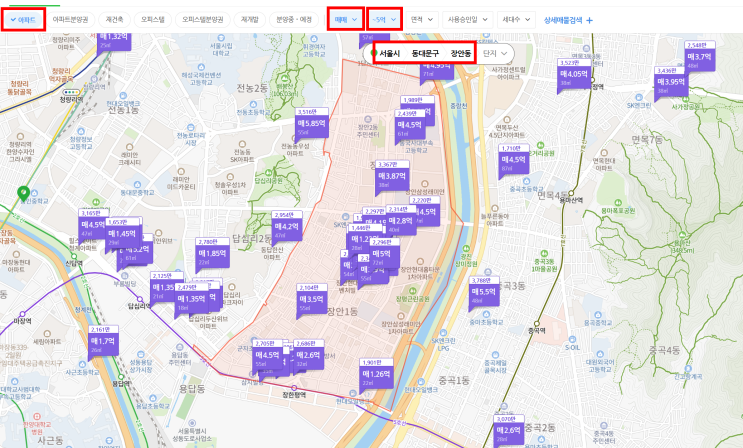This screenshot has height=448, width=743.
Task: Click the green location pin near 용신중학교
Action: coord(23,193)
